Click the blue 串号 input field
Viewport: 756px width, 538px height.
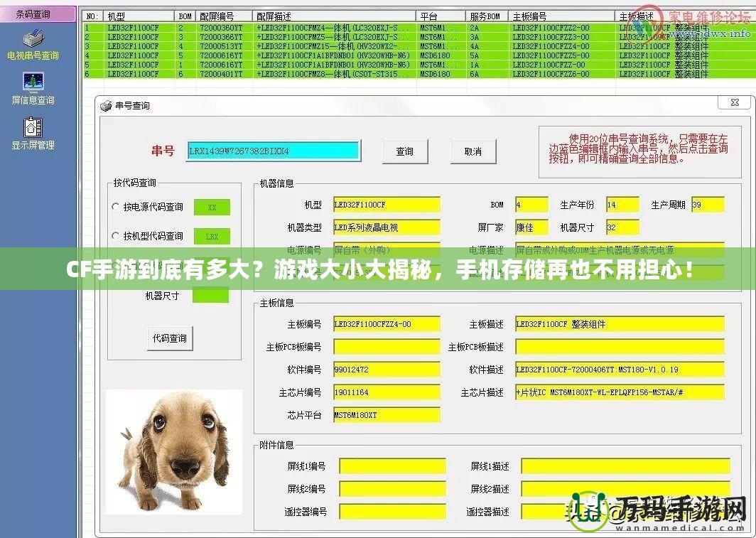click(x=274, y=151)
